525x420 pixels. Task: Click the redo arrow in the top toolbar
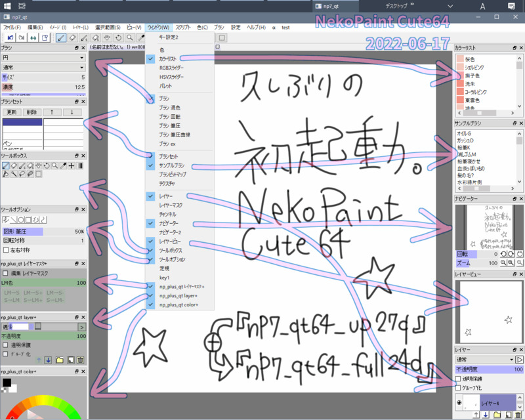click(x=22, y=37)
